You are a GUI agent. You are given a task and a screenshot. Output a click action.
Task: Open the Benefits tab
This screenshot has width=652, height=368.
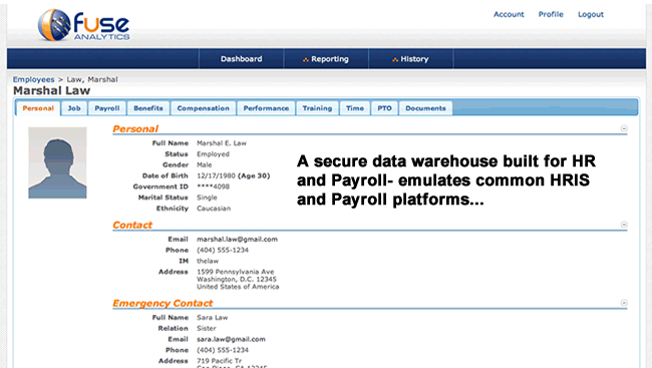click(x=148, y=108)
